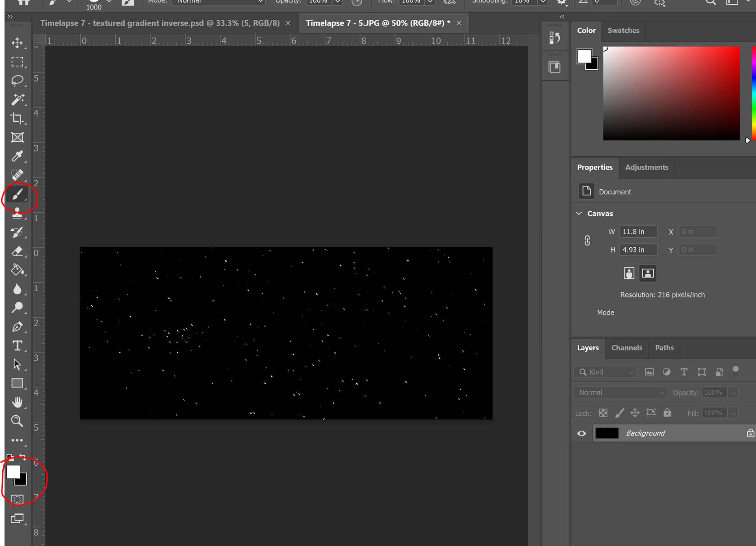The height and width of the screenshot is (546, 756).
Task: Open the Swatches tab
Action: [x=623, y=30]
